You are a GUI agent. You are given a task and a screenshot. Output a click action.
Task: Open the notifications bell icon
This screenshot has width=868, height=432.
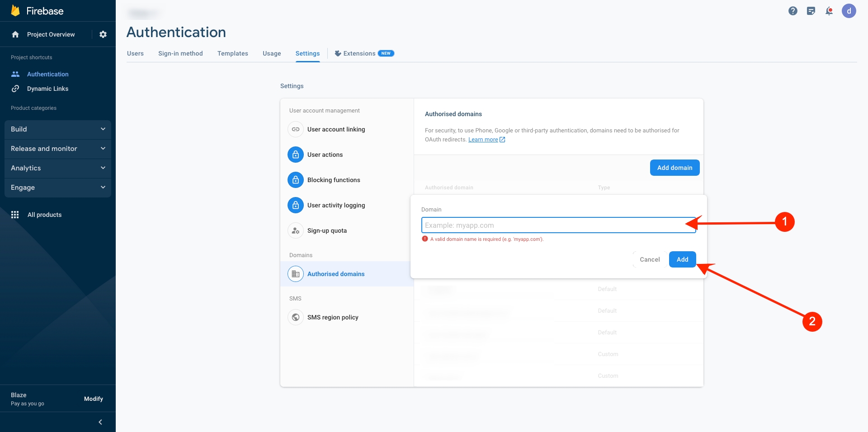[829, 11]
